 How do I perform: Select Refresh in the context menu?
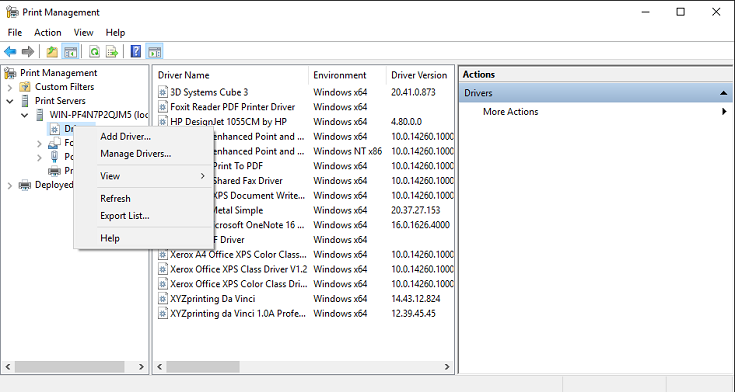click(x=115, y=199)
